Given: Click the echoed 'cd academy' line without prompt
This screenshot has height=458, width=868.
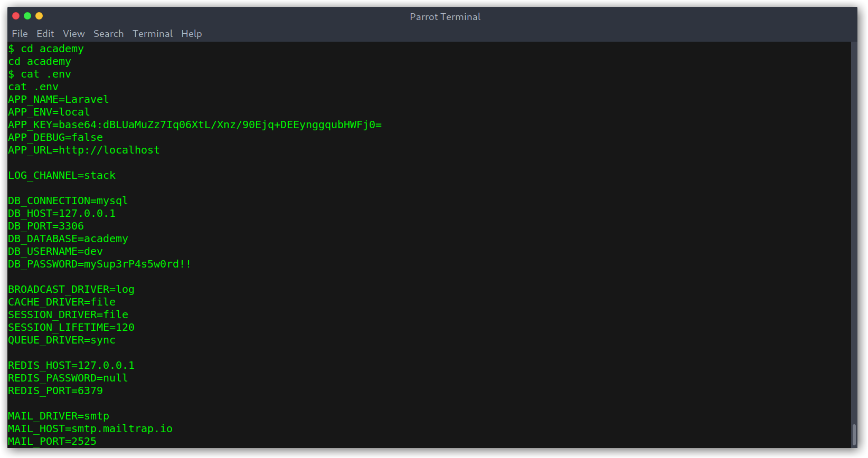Looking at the screenshot, I should 40,62.
